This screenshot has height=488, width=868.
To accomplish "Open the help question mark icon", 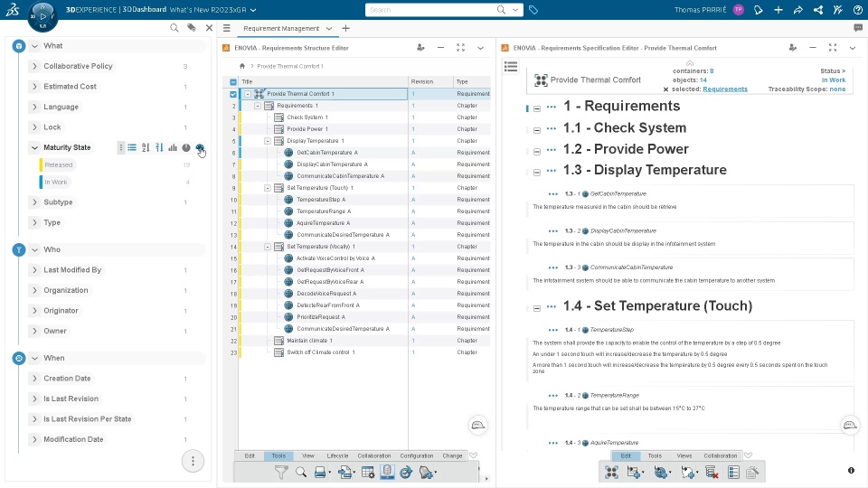I will (x=857, y=10).
